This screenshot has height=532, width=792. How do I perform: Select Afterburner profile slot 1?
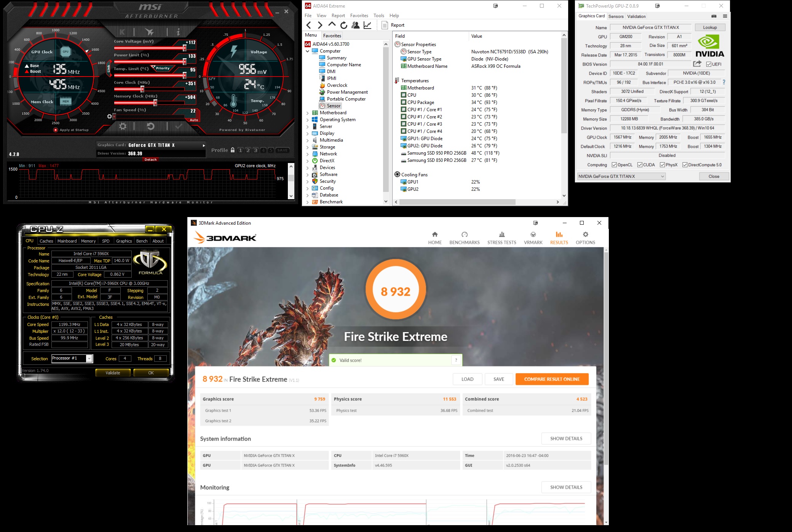[x=240, y=150]
